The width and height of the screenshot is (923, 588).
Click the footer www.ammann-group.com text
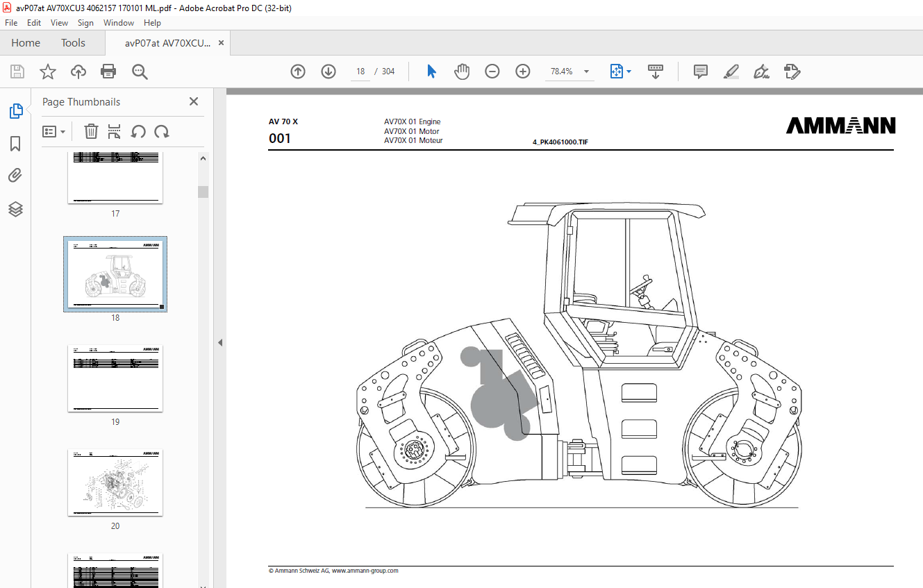[x=365, y=571]
